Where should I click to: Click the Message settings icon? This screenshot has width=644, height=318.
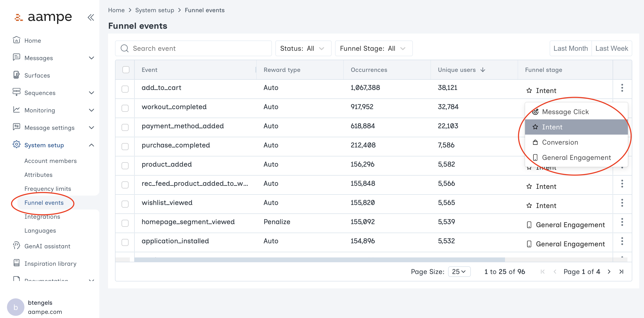[17, 127]
